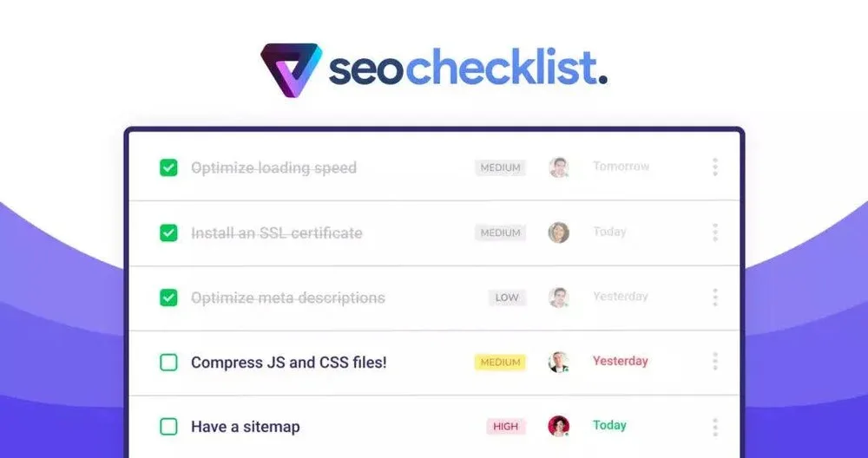Image resolution: width=868 pixels, height=458 pixels.
Task: Click the seochecklist triangle logo icon
Action: coord(291,69)
